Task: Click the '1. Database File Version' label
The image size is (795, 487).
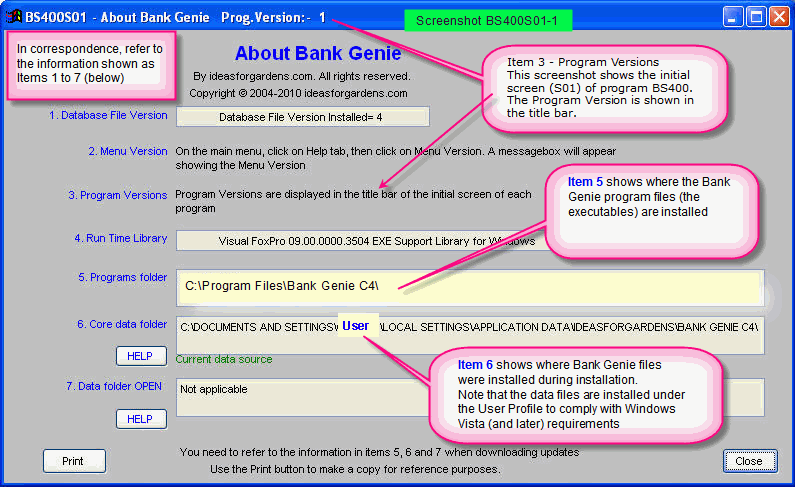Action: click(x=108, y=116)
